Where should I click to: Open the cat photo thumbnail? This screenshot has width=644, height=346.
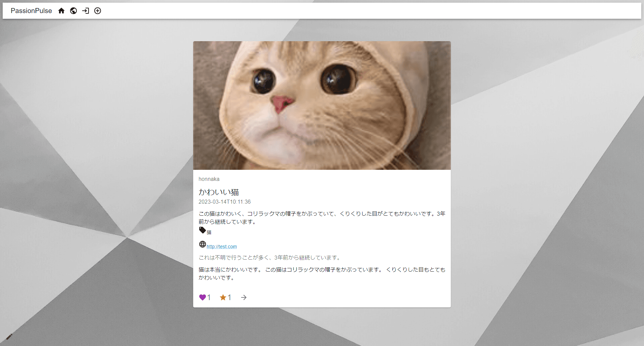point(322,106)
